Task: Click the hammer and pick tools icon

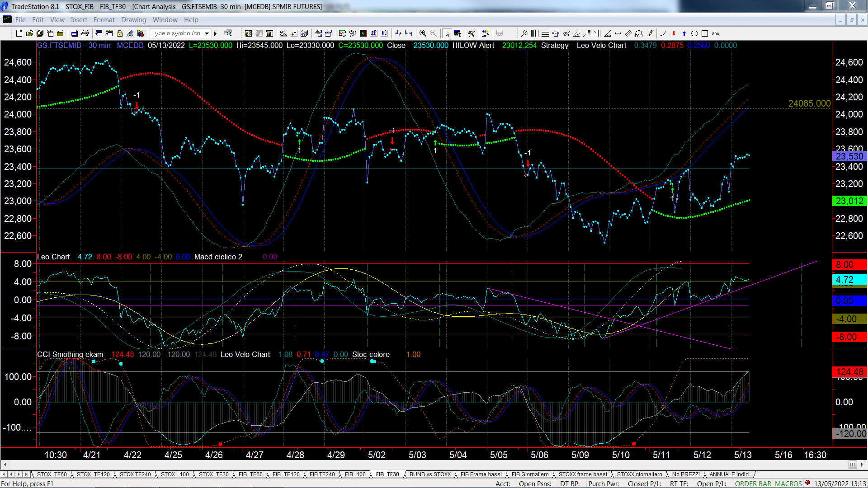Action: point(472,33)
